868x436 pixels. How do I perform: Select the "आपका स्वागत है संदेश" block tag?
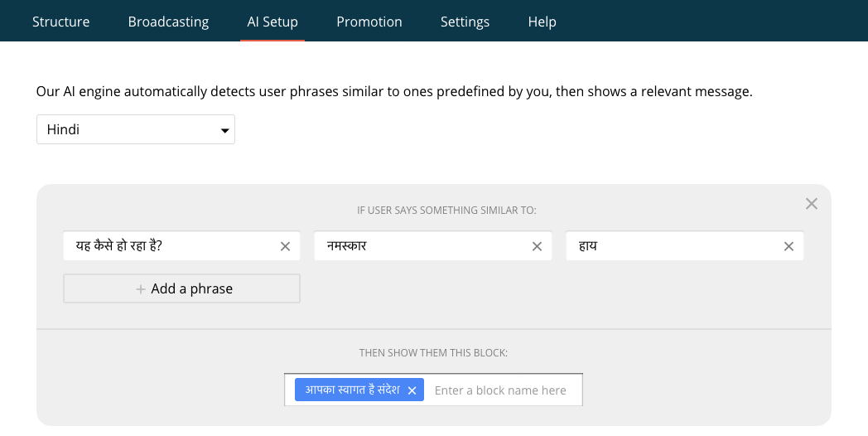click(x=351, y=390)
